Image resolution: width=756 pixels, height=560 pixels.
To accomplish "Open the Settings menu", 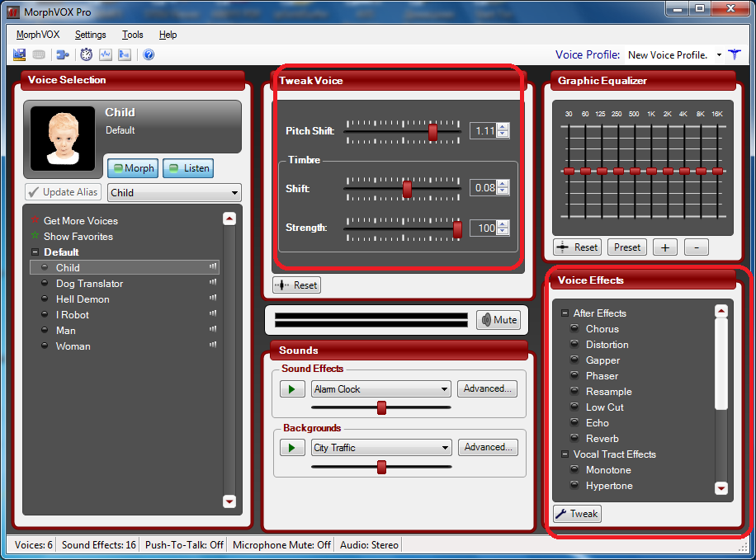I will point(90,35).
